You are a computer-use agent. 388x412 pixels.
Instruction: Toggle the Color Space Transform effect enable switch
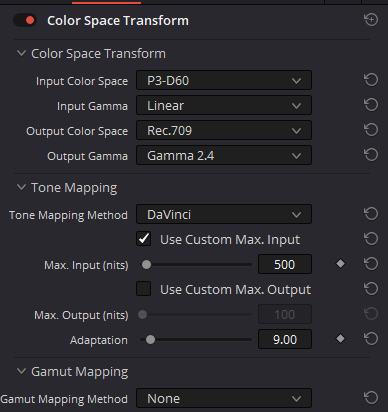(x=25, y=21)
